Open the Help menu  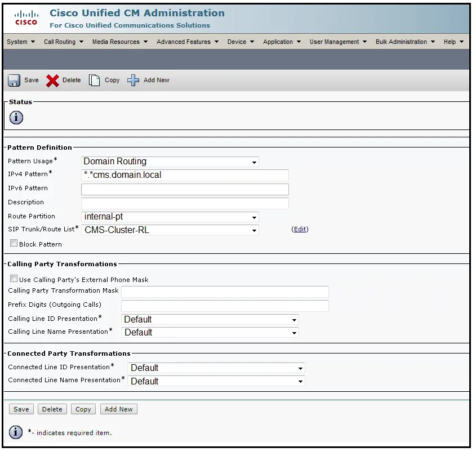click(453, 42)
